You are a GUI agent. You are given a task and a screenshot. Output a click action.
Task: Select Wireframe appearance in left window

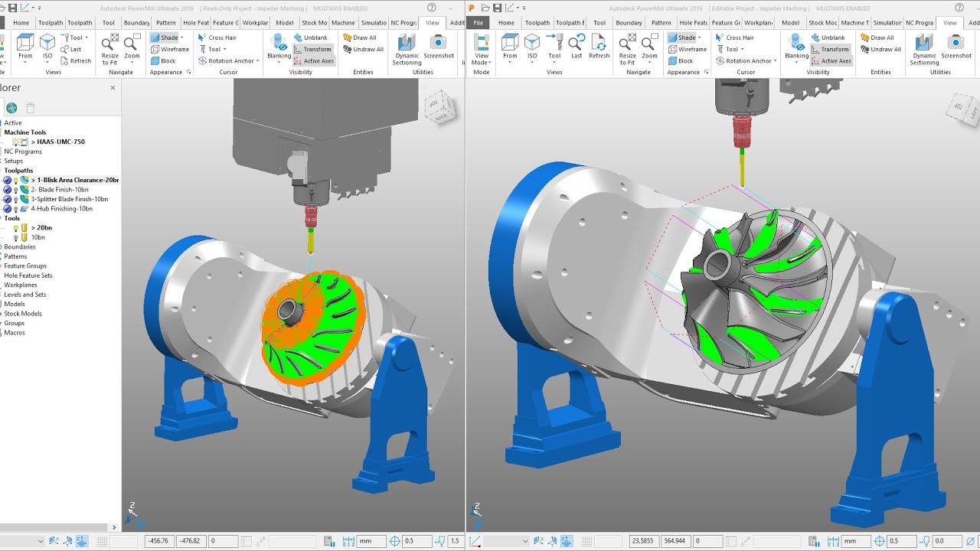(169, 49)
